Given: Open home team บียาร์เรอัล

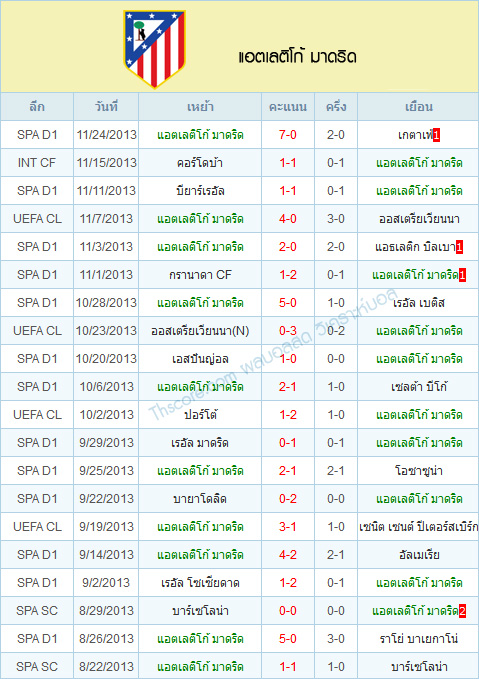Looking at the screenshot, I should point(200,191).
